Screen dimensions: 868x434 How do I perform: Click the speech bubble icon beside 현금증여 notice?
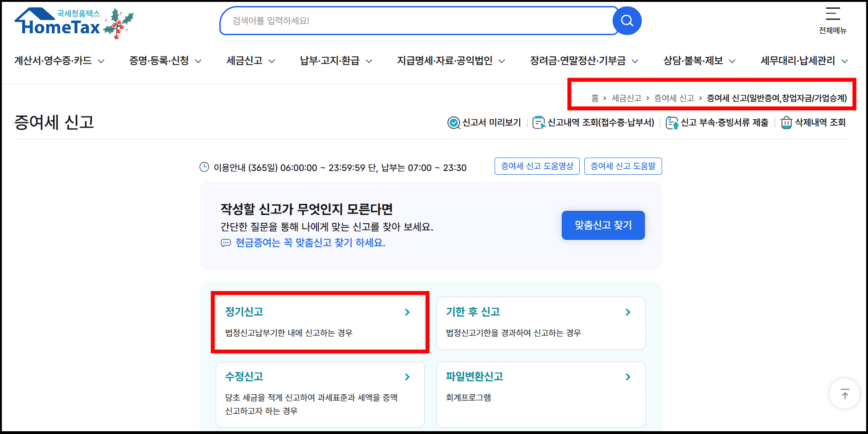point(225,243)
